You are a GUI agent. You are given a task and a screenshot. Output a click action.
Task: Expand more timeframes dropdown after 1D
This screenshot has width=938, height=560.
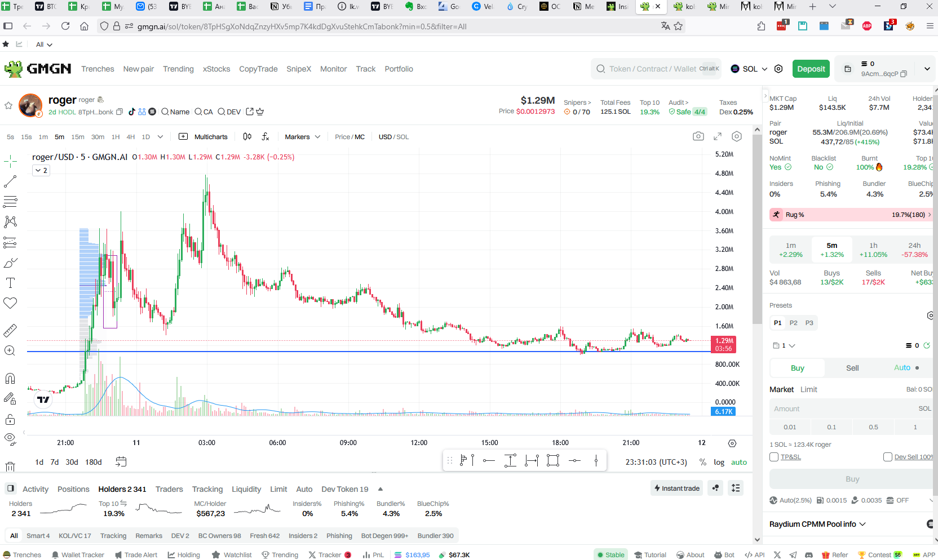160,137
